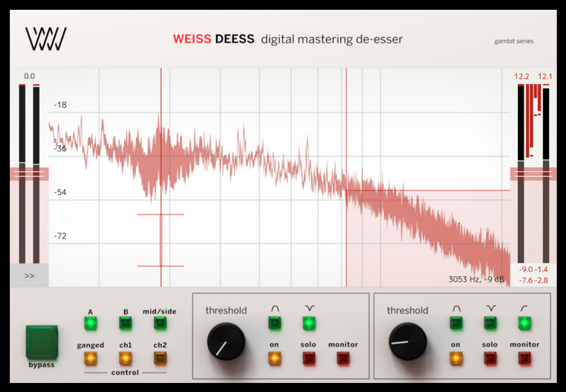The width and height of the screenshot is (566, 392).
Task: Click the right band threshold knob
Action: coord(407,341)
